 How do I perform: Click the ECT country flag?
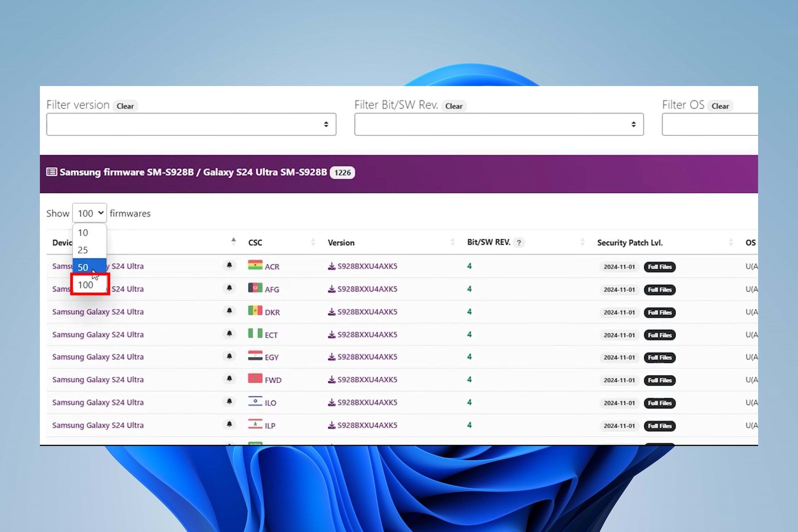coord(255,333)
